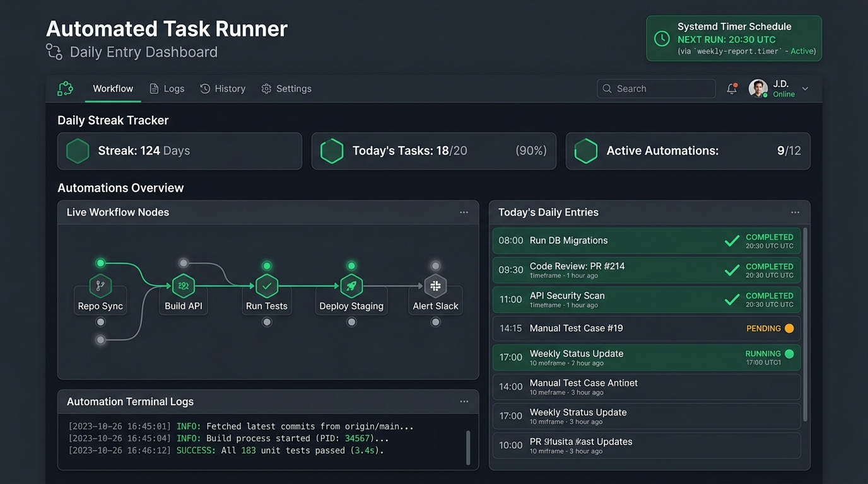This screenshot has height=484, width=868.
Task: Click the log line with PID 34567
Action: pos(228,439)
